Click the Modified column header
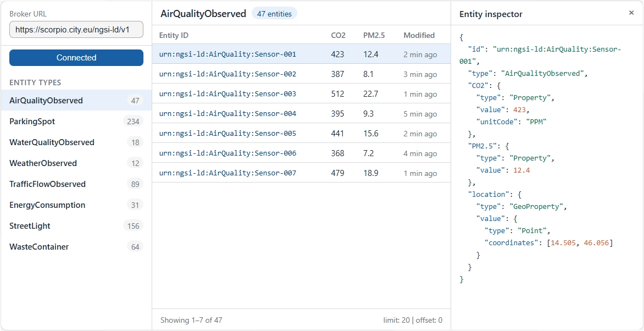 tap(419, 35)
